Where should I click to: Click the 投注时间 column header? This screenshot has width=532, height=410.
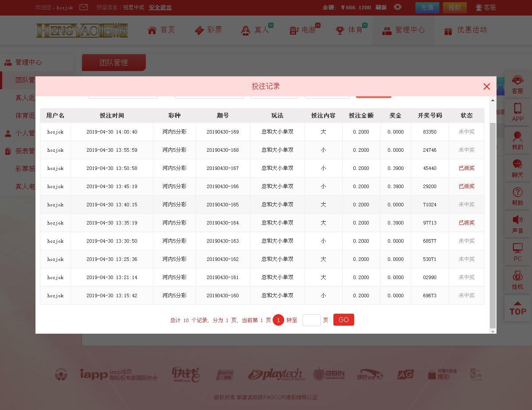tap(112, 115)
